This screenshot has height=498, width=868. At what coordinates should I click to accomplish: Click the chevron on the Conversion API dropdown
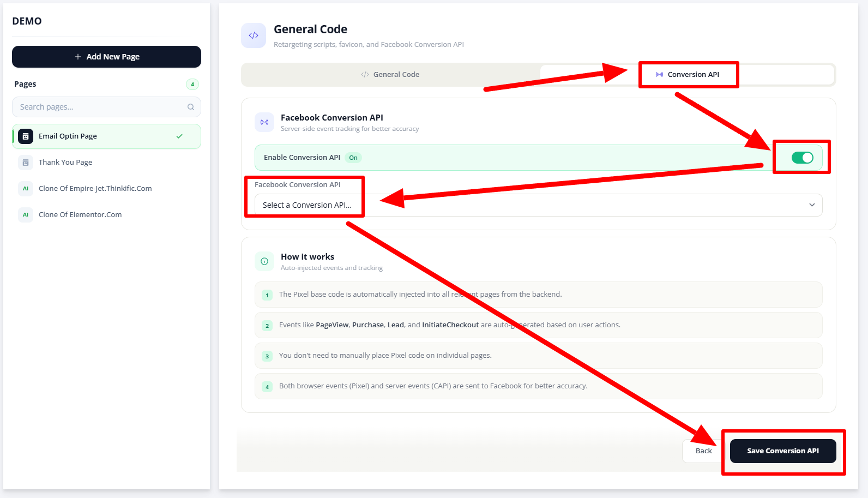pos(812,205)
